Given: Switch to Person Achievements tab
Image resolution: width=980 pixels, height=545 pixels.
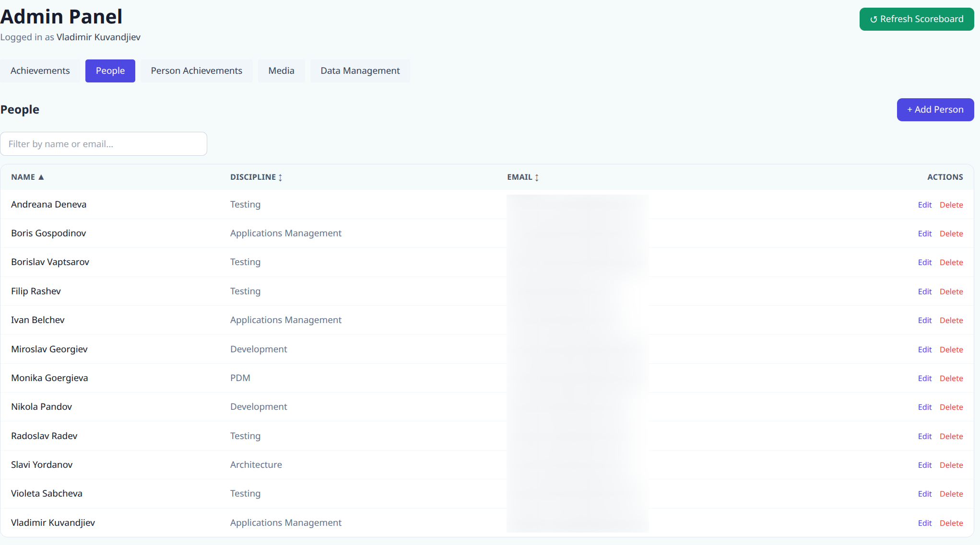Looking at the screenshot, I should point(196,71).
